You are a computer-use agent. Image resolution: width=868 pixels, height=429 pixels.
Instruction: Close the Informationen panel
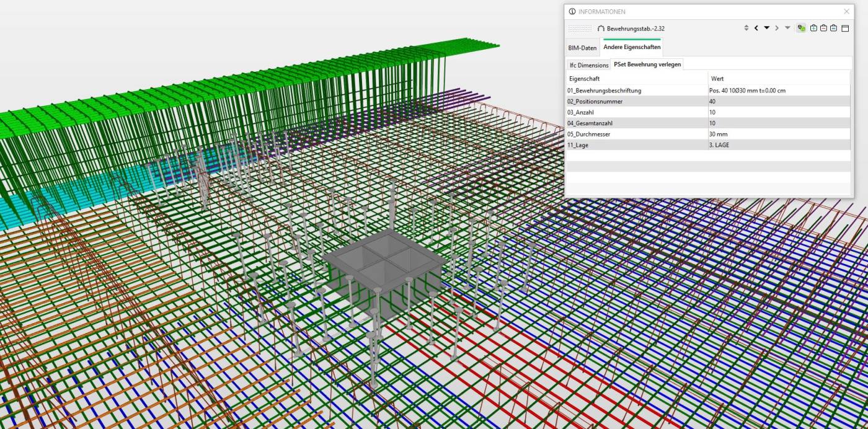pos(847,12)
